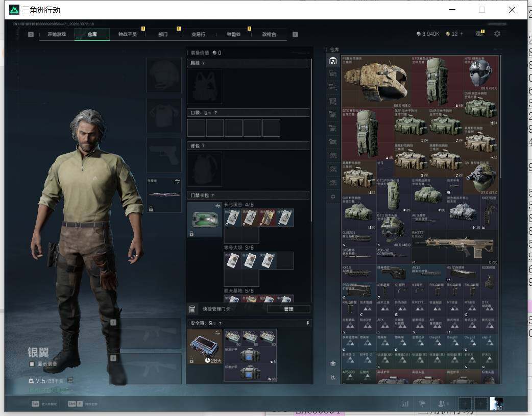Click swap icon on the safe box
The height and width of the screenshot is (416, 532).
(217, 332)
